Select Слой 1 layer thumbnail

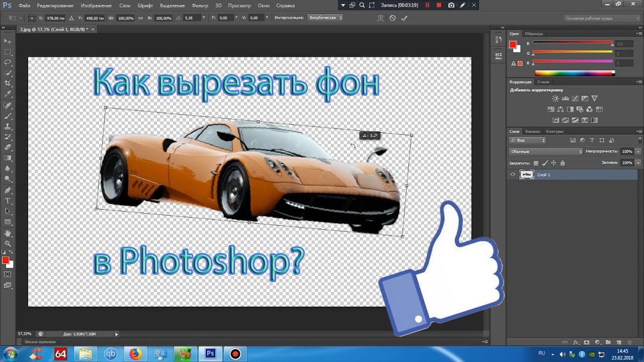point(527,174)
